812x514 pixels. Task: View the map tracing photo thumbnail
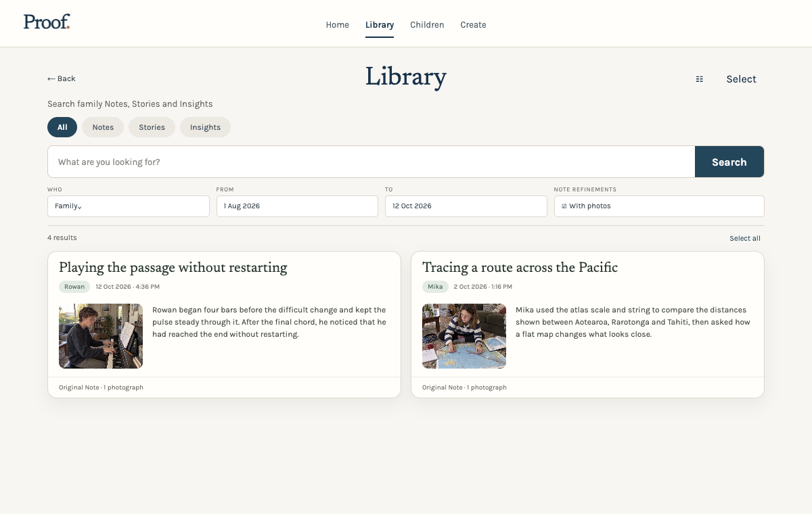point(464,336)
